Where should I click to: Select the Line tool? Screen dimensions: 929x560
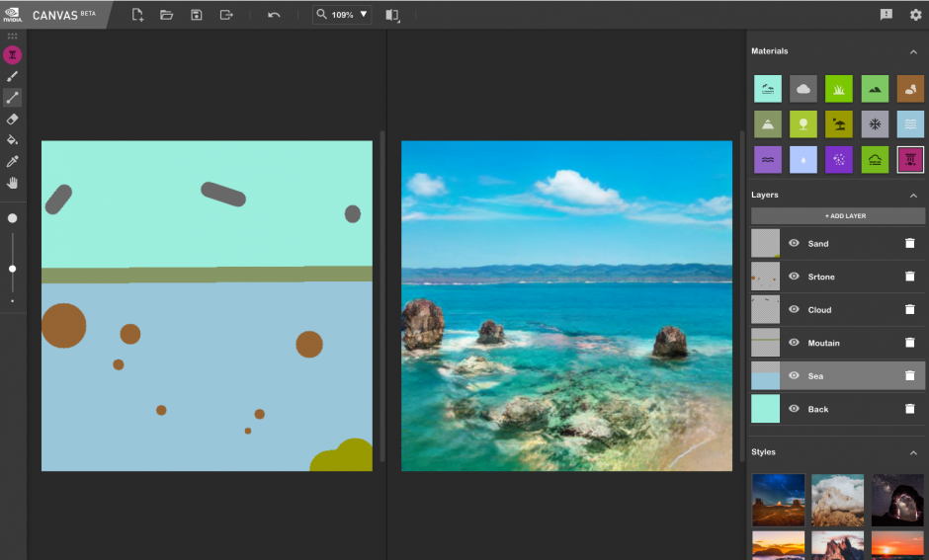coord(13,98)
